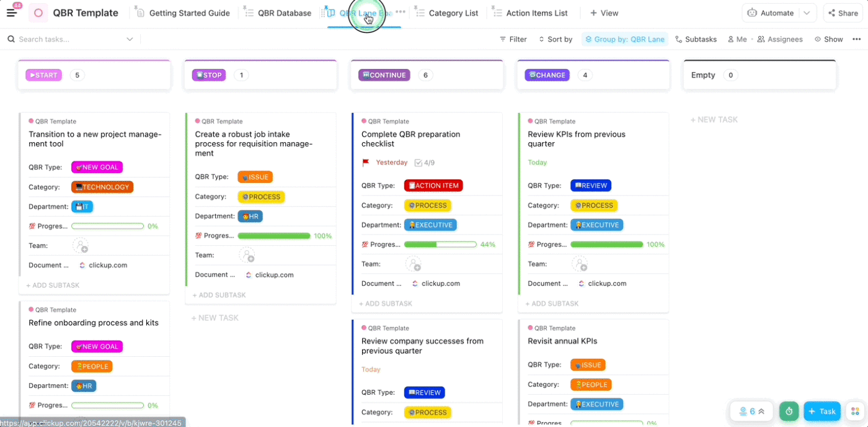Click the green time tracker icon
868x427 pixels.
point(789,411)
